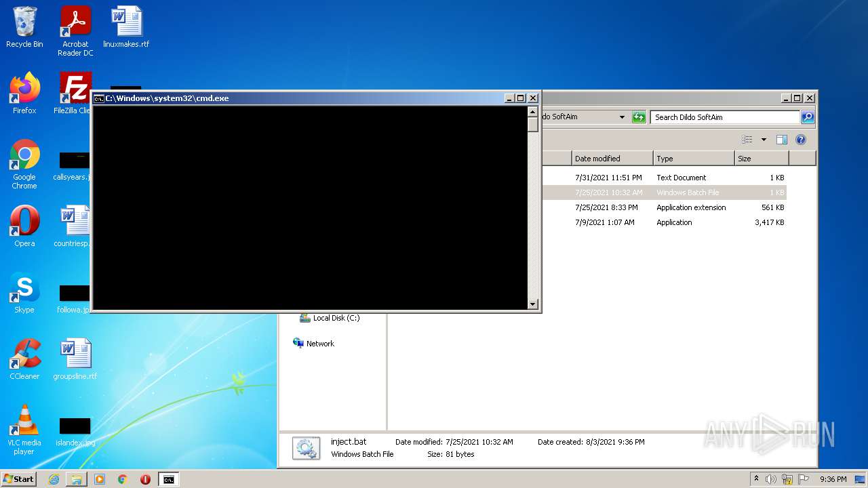The height and width of the screenshot is (488, 868).
Task: Click the 561 KB size cell
Action: tap(772, 207)
